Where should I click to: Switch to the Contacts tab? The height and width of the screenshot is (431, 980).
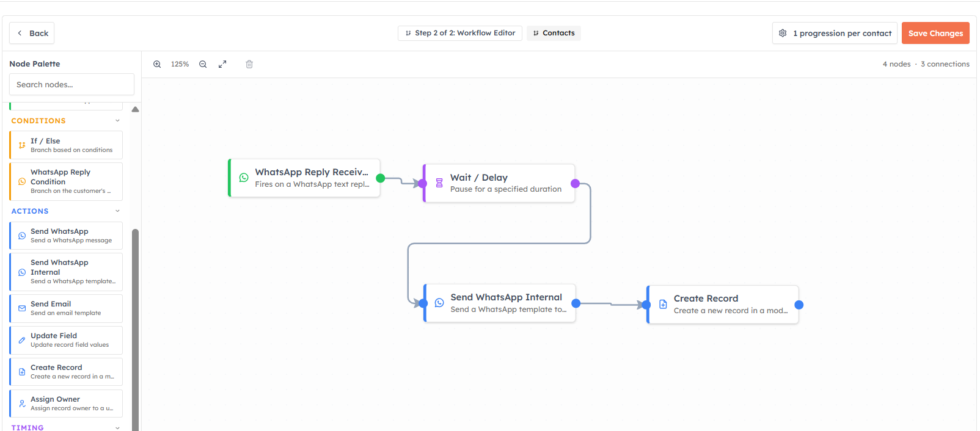(x=554, y=33)
